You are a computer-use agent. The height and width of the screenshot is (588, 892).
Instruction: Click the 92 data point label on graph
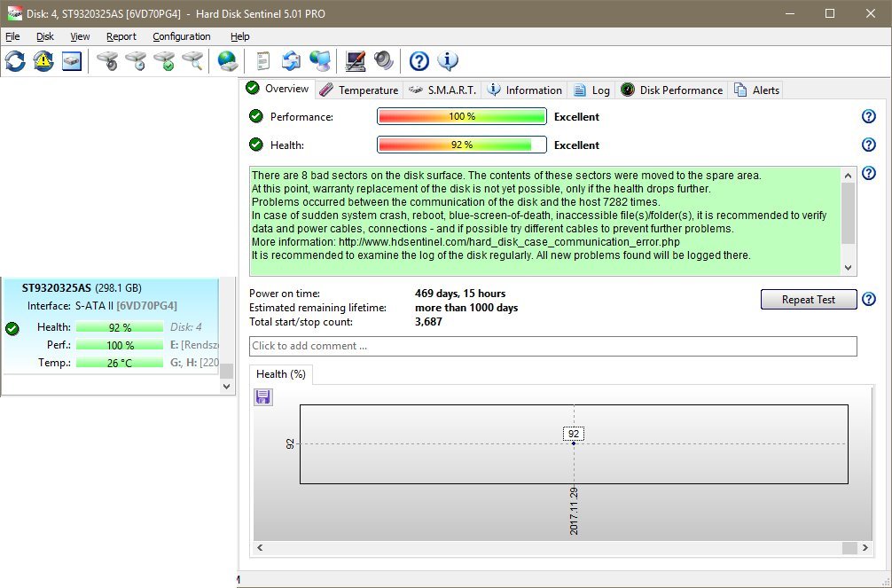(574, 434)
